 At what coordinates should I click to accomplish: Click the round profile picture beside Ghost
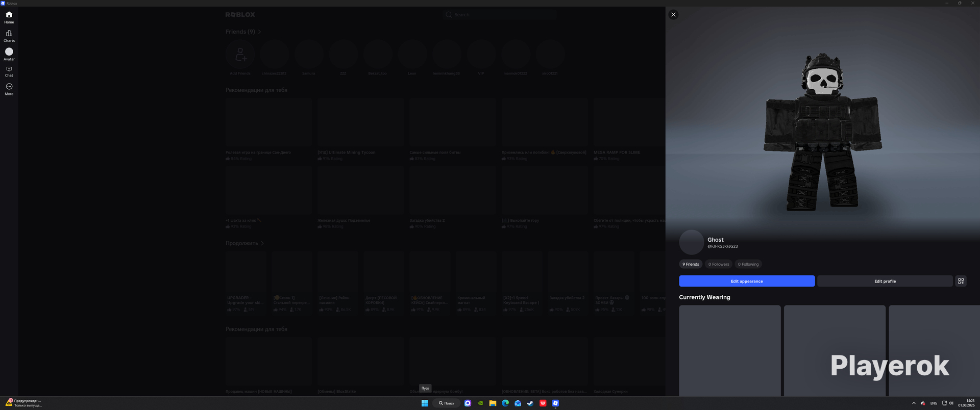click(692, 242)
